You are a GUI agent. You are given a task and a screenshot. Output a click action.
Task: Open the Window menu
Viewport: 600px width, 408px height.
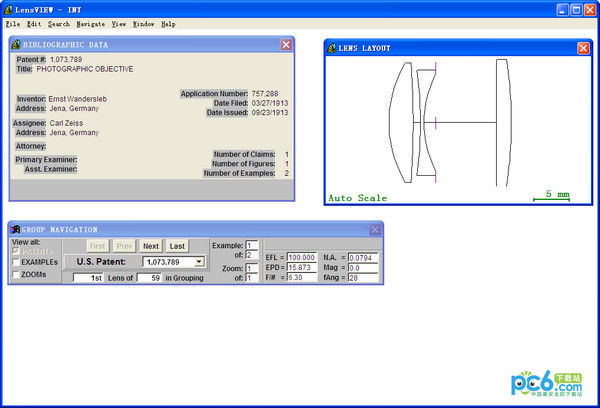(x=144, y=23)
